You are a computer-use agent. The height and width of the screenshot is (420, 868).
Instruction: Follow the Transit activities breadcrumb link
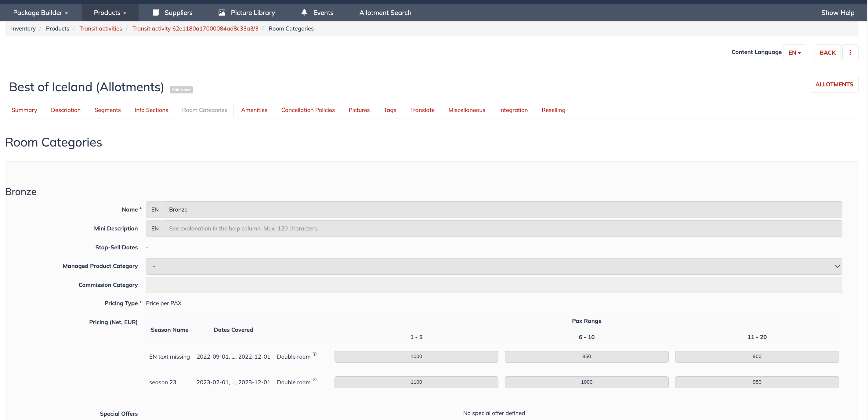click(x=101, y=29)
